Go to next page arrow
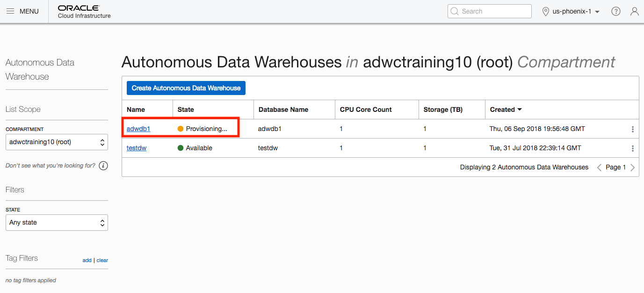 633,168
